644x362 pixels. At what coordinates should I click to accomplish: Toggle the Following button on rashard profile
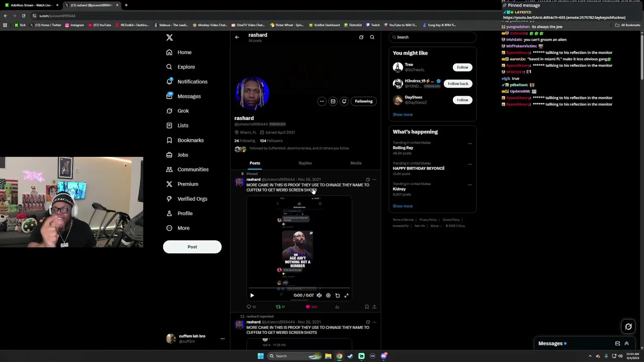pos(364,101)
